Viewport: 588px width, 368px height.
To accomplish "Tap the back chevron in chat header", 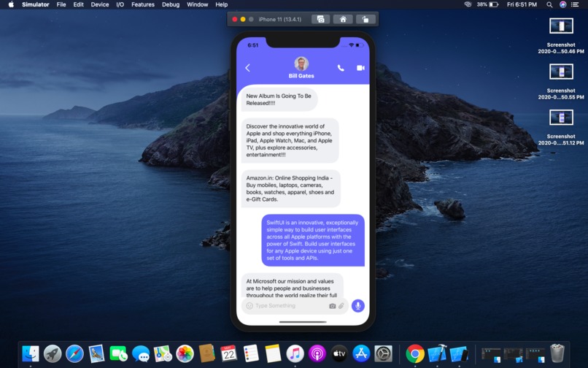I will click(x=247, y=68).
